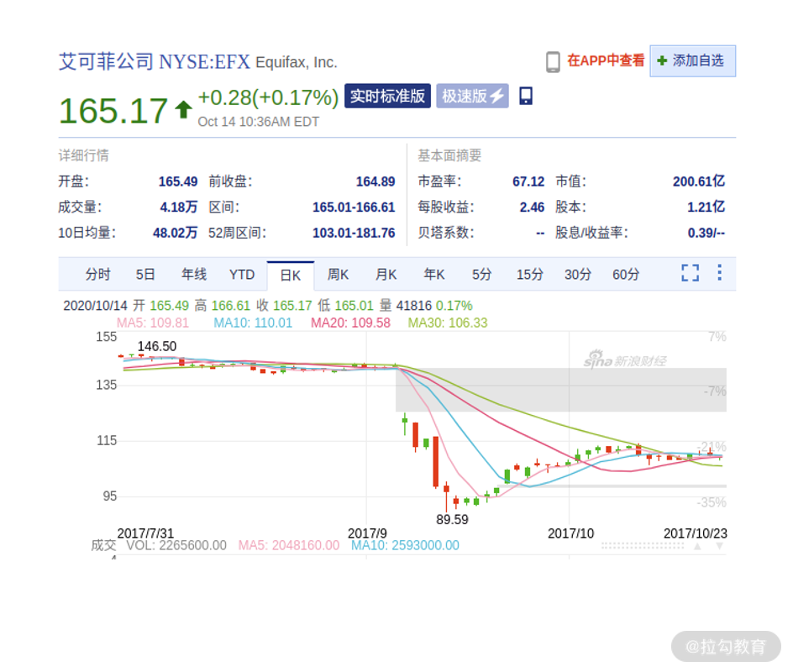
Task: Click the up triangle in the volume panel
Action: 697,546
